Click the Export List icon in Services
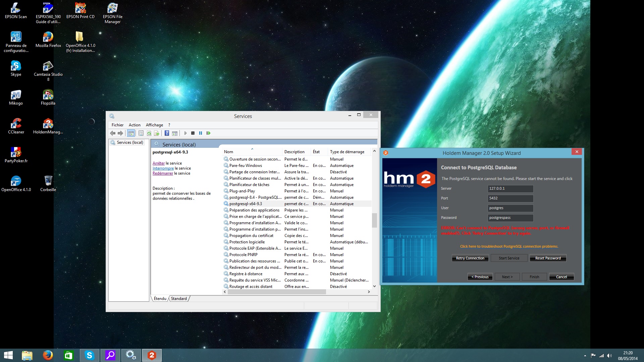Viewport: 644px width, 362px height. pyautogui.click(x=157, y=133)
